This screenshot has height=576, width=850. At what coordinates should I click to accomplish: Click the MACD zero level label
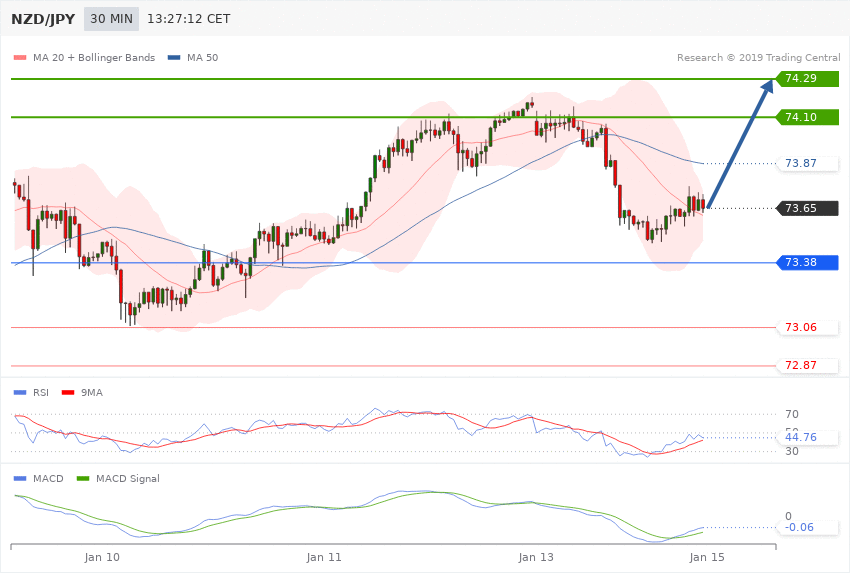788,516
